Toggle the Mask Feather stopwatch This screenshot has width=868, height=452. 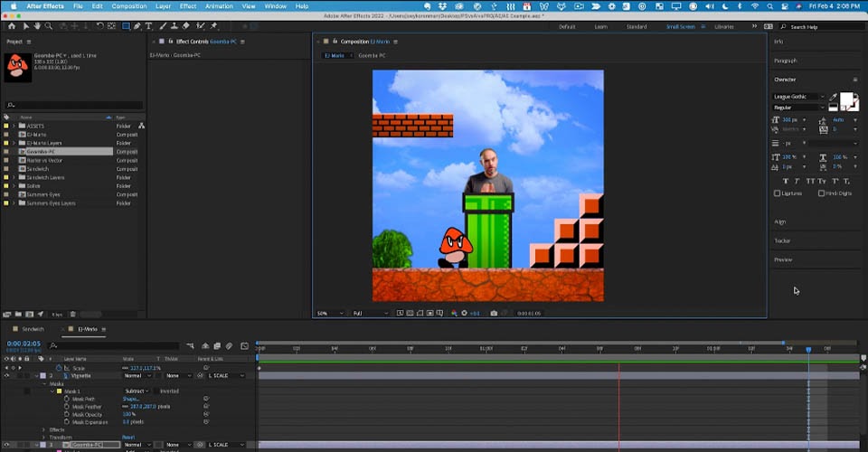point(66,407)
